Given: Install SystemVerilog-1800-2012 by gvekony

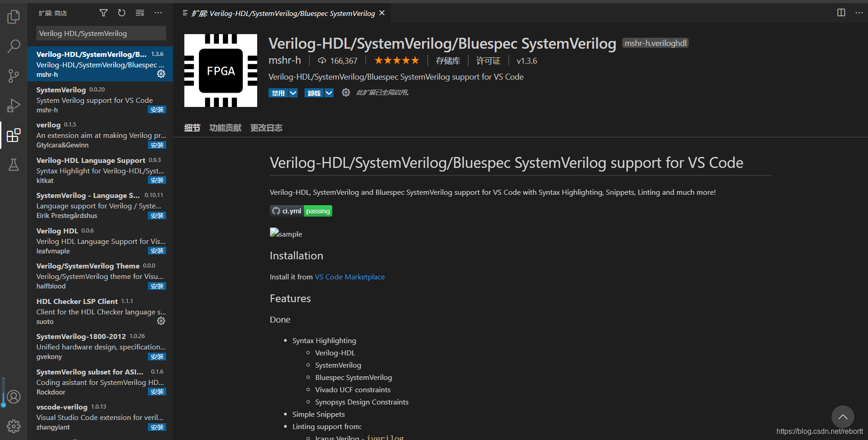Looking at the screenshot, I should (157, 357).
